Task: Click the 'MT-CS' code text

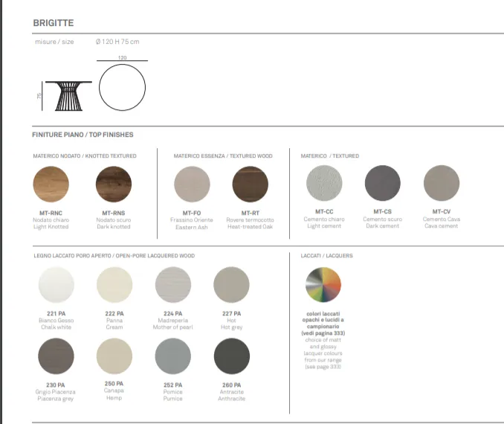Action: pyautogui.click(x=383, y=212)
